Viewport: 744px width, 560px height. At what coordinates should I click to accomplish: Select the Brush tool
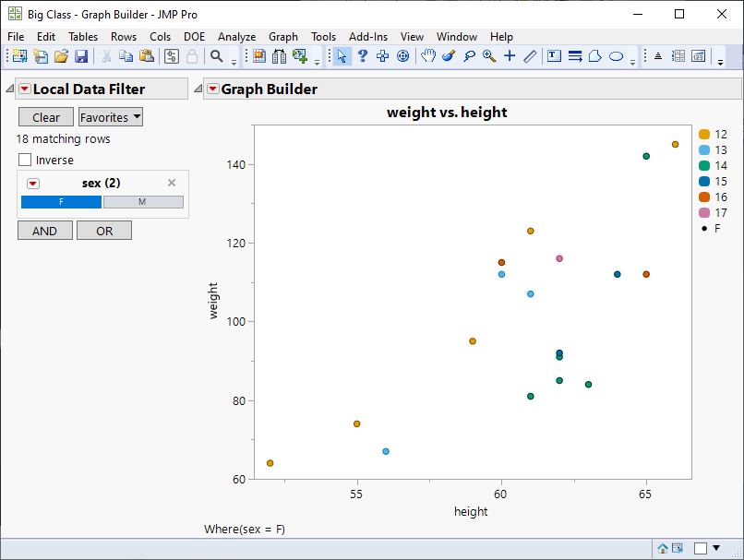[x=449, y=56]
